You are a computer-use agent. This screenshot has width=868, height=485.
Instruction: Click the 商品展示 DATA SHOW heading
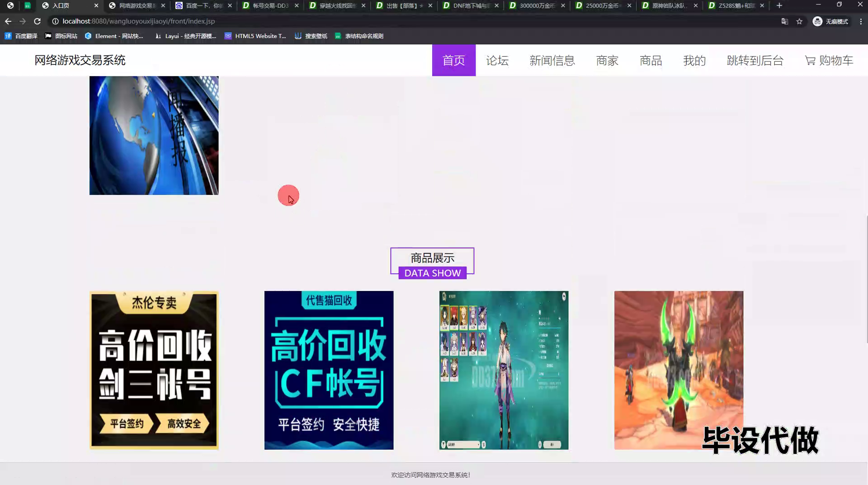(x=432, y=263)
